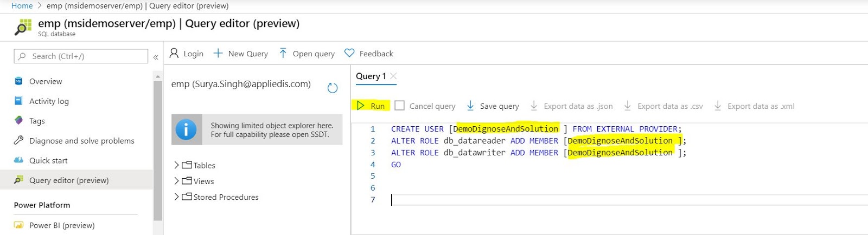Click the Login button
Image resolution: width=868 pixels, height=235 pixels.
(x=186, y=54)
